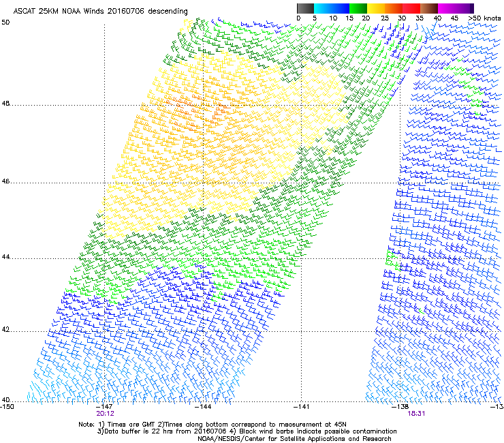Click the brown 35-40 knots color segment
This screenshot has height=443, width=504.
click(429, 8)
